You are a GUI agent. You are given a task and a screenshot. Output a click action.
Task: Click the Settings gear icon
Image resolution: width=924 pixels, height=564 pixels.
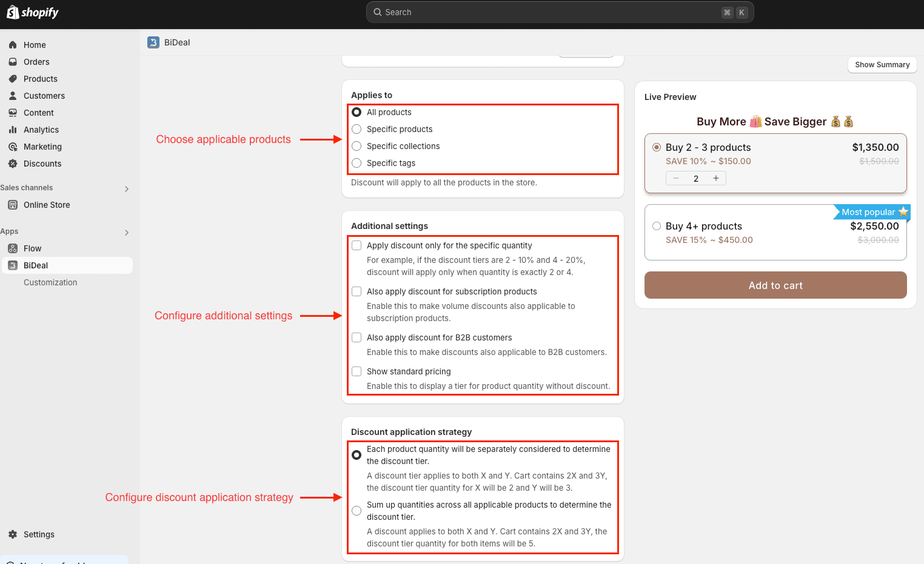coord(13,534)
